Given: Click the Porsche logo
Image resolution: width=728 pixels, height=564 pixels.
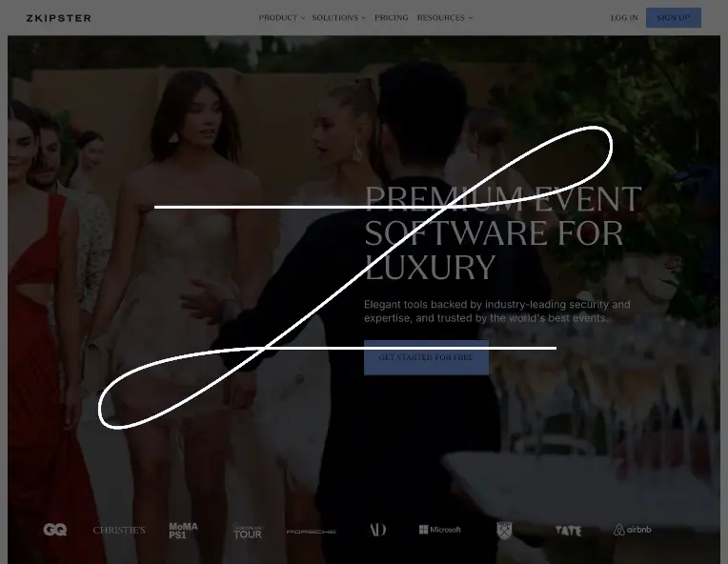Looking at the screenshot, I should (x=312, y=531).
